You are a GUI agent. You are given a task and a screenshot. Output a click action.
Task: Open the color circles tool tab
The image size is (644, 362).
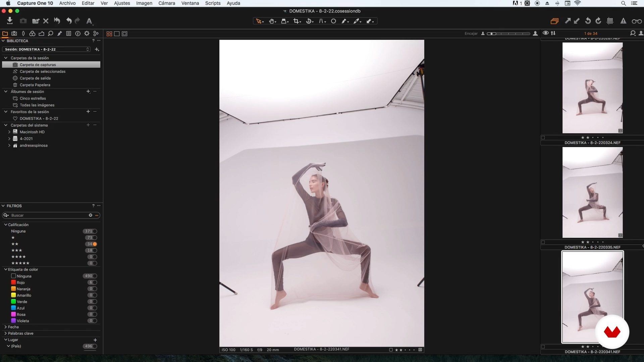click(32, 34)
